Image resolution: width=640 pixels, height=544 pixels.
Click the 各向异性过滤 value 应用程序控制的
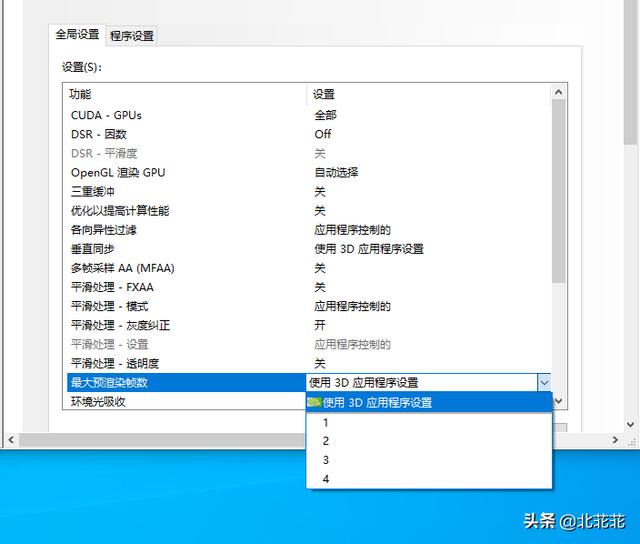352,230
